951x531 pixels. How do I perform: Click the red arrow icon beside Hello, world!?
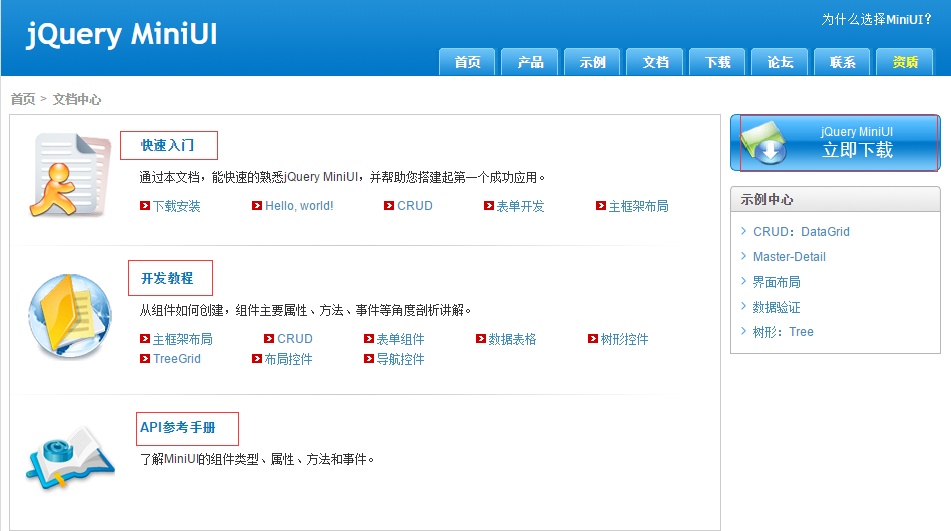pyautogui.click(x=257, y=205)
